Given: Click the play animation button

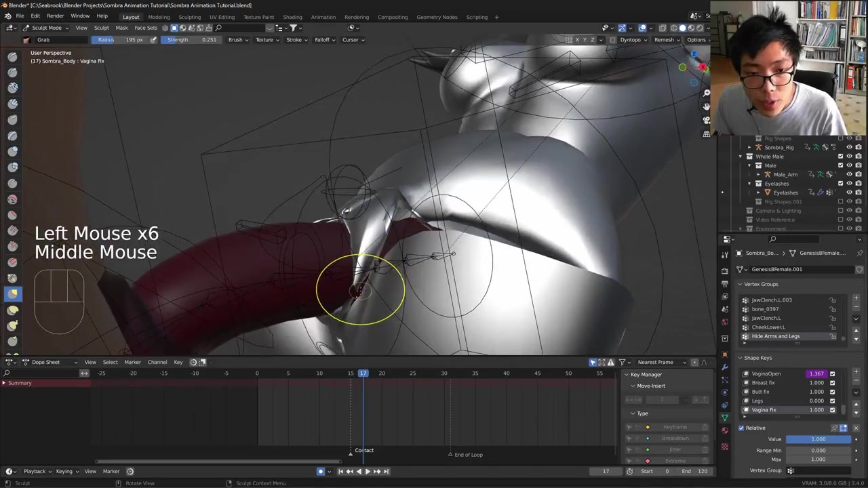Looking at the screenshot, I should tap(368, 471).
